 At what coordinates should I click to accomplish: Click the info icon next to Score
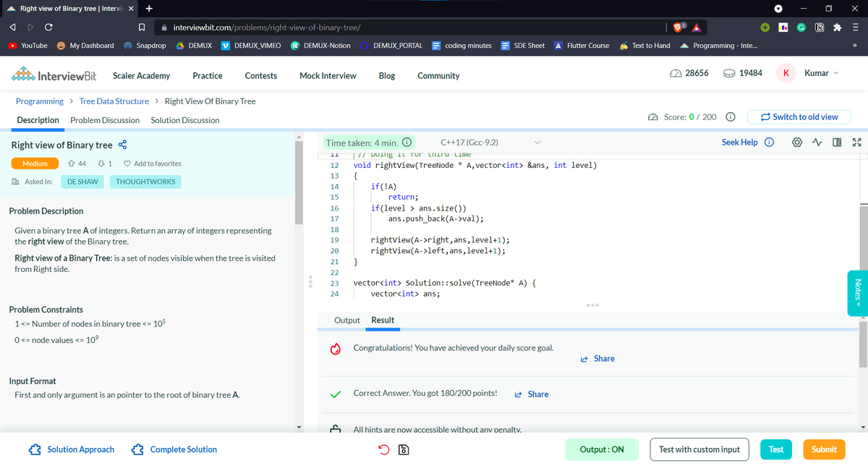[731, 116]
